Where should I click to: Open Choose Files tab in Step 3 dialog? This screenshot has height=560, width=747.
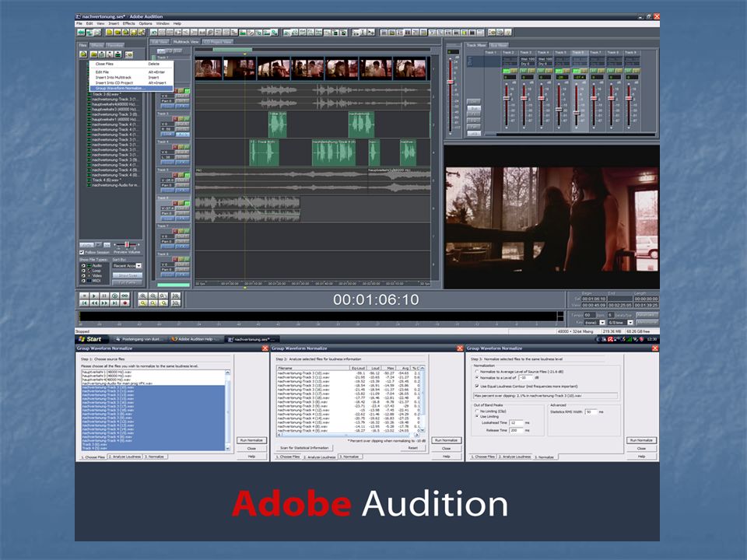(x=482, y=457)
